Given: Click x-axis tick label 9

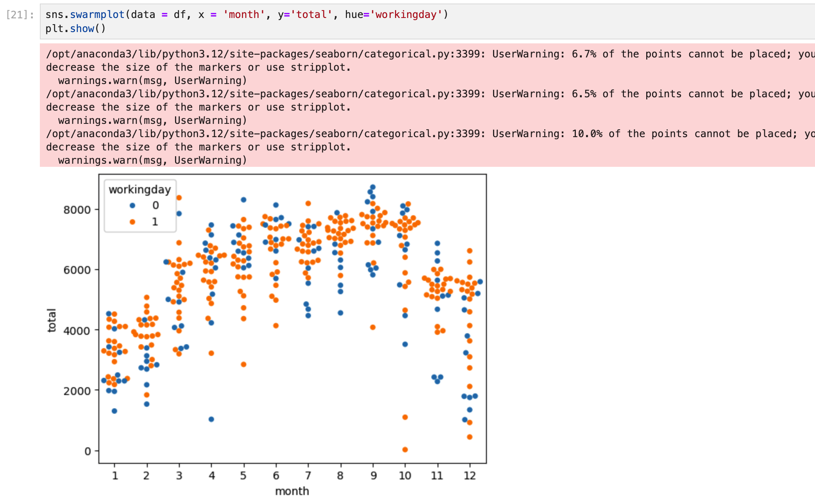Looking at the screenshot, I should click(374, 475).
